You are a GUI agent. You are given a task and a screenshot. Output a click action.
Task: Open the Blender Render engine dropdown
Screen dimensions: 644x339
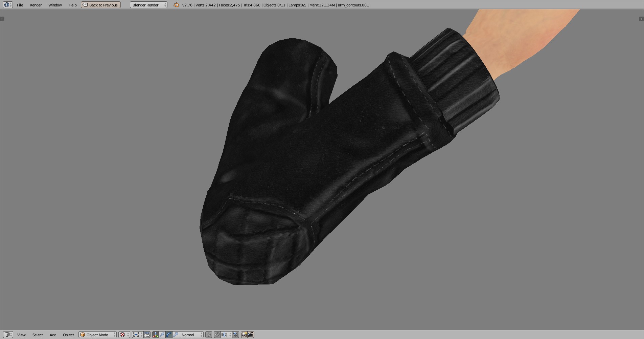148,5
